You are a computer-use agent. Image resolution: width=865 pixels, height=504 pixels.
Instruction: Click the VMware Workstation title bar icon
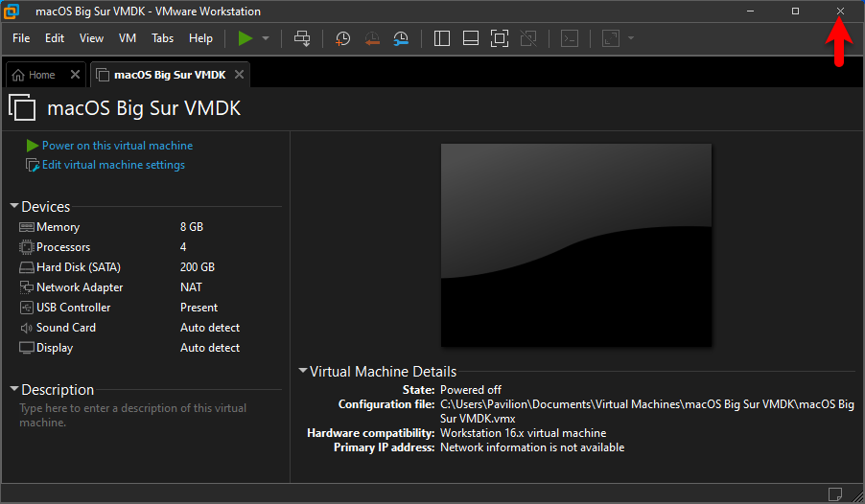(x=12, y=11)
